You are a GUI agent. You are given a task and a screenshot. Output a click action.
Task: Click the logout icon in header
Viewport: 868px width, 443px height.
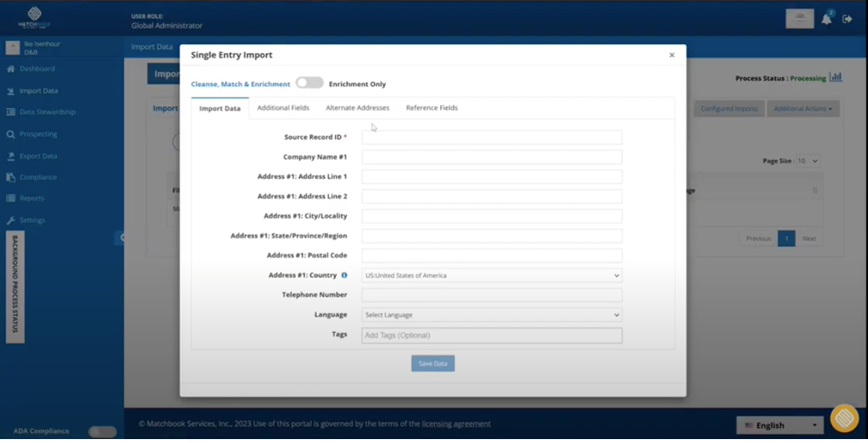coord(847,20)
